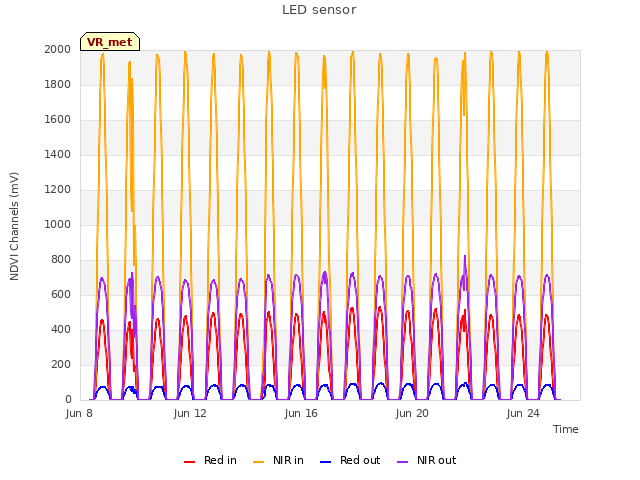Toggle the Red in legend entry
Viewport: 640px width, 480px height.
pos(210,460)
